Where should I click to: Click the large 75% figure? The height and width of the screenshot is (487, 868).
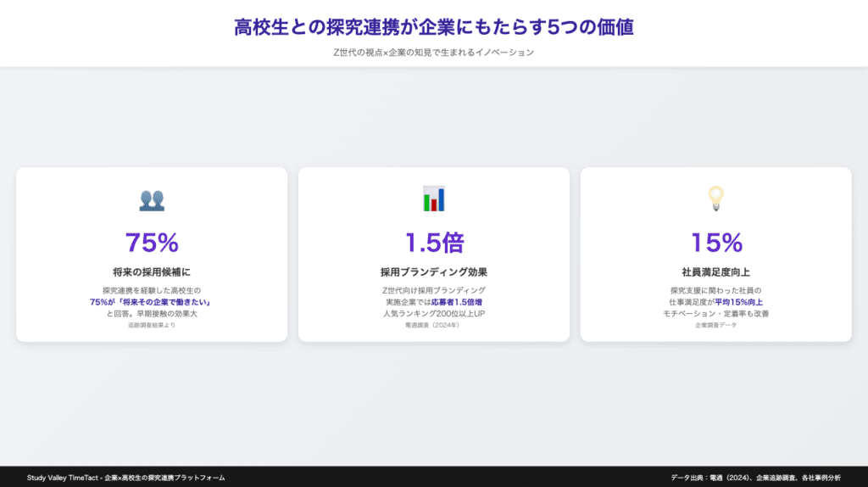point(152,243)
